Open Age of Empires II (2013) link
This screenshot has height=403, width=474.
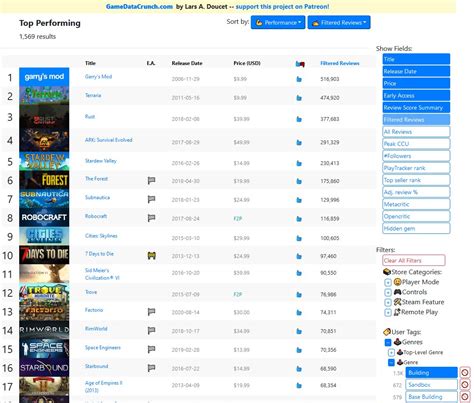click(104, 387)
